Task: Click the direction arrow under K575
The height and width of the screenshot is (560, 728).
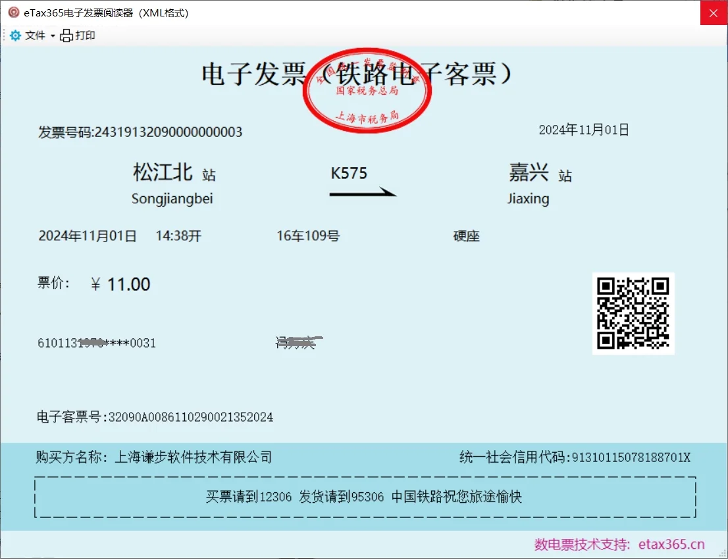Action: [x=363, y=192]
